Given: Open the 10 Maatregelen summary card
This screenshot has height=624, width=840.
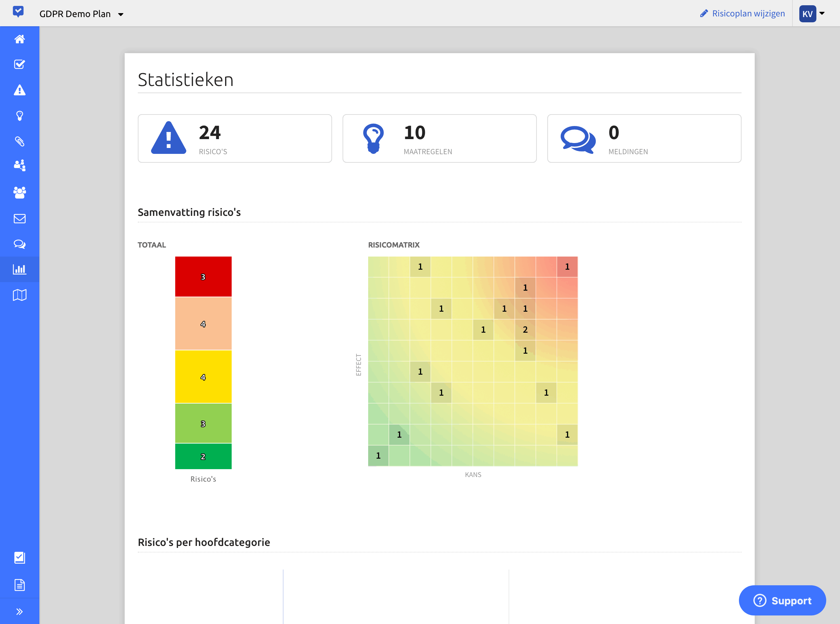Looking at the screenshot, I should coord(439,139).
